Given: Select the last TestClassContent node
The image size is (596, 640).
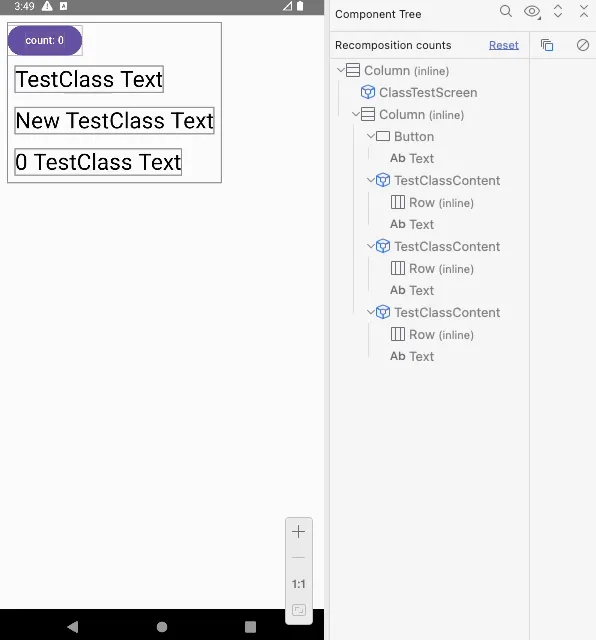Looking at the screenshot, I should [x=447, y=313].
